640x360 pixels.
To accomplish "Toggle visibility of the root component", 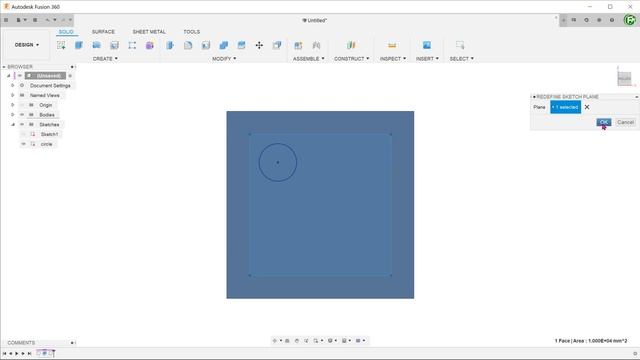I will click(19, 76).
